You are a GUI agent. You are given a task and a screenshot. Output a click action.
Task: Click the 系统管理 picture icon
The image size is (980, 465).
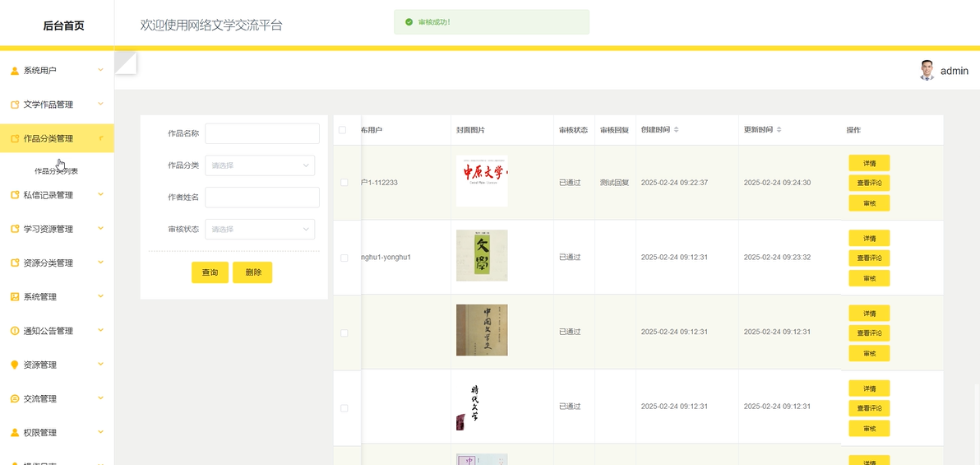(15, 296)
